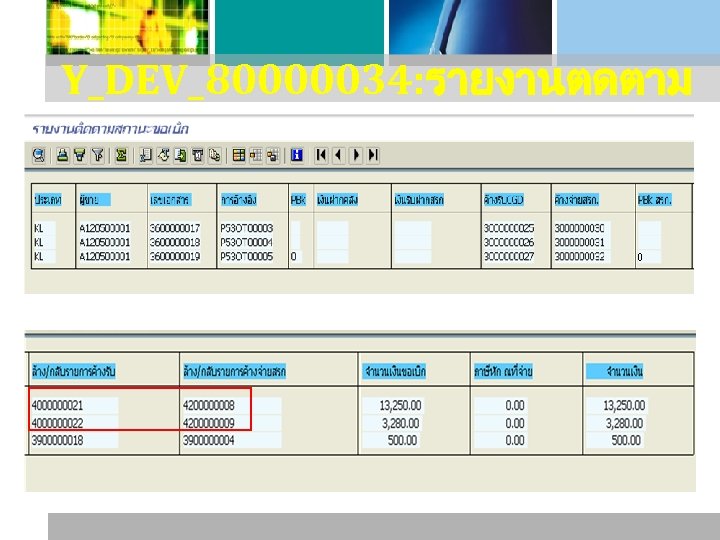Select cell 3600000018 in the upper table
Image resolution: width=720 pixels, height=540 pixels.
(x=175, y=242)
